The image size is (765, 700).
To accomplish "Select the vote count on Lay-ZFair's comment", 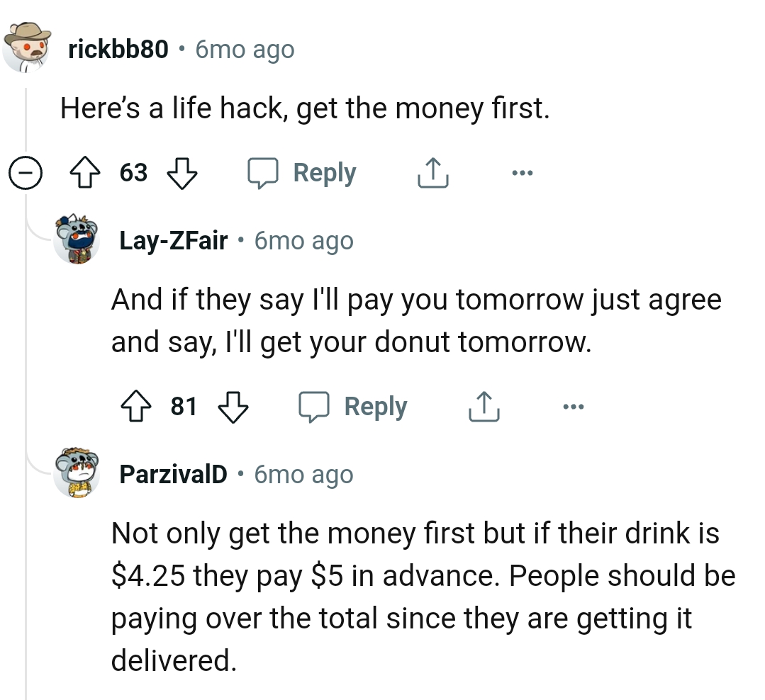I will coord(183,406).
